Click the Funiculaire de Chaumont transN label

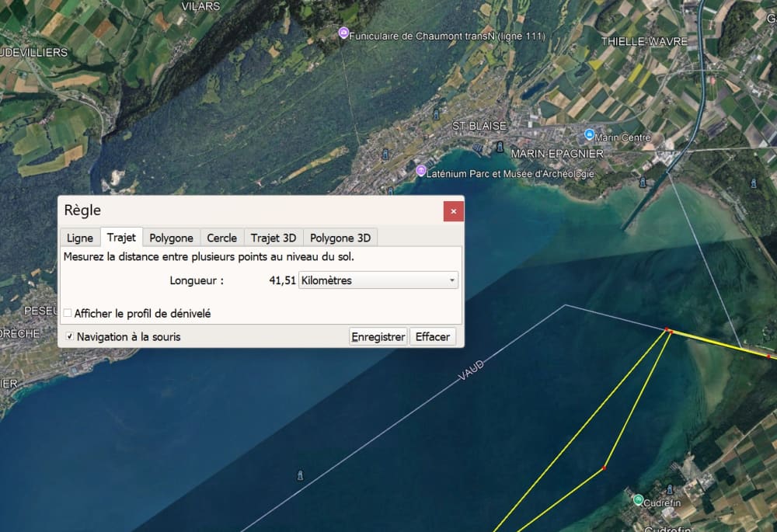pos(447,37)
